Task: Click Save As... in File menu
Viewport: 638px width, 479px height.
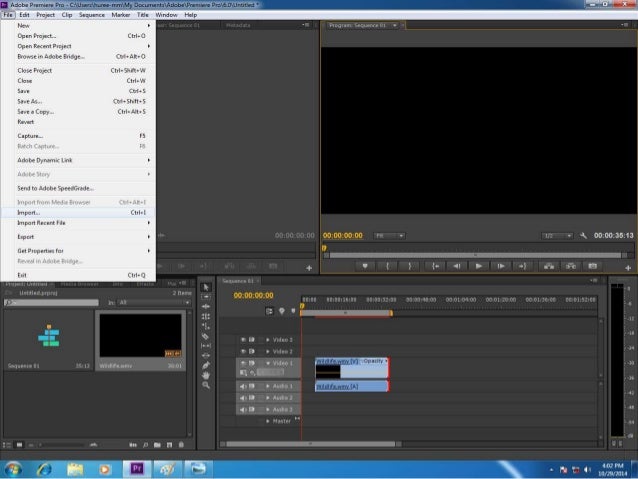Action: (30, 101)
